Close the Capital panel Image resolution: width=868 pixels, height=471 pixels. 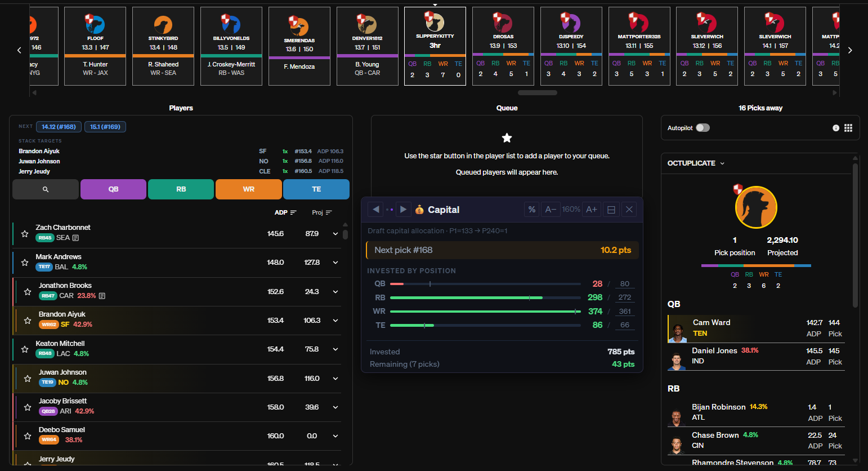[629, 210]
